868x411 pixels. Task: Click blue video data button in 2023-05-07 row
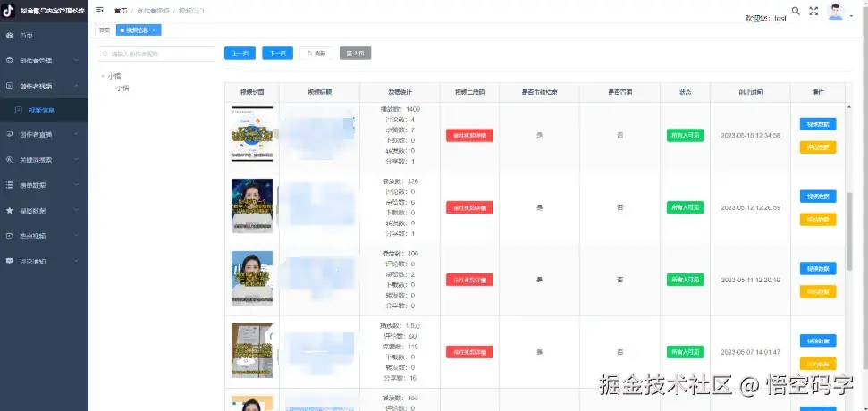[818, 340]
